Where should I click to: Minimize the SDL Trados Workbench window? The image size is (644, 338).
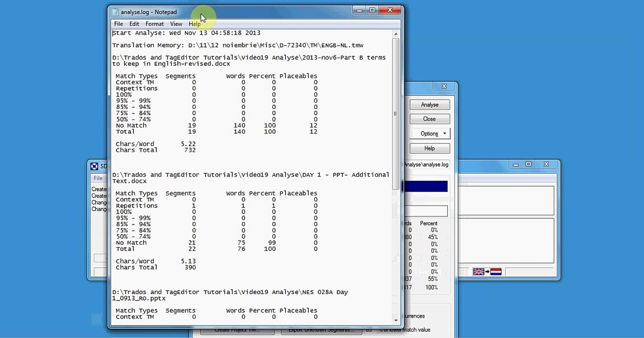point(516,164)
